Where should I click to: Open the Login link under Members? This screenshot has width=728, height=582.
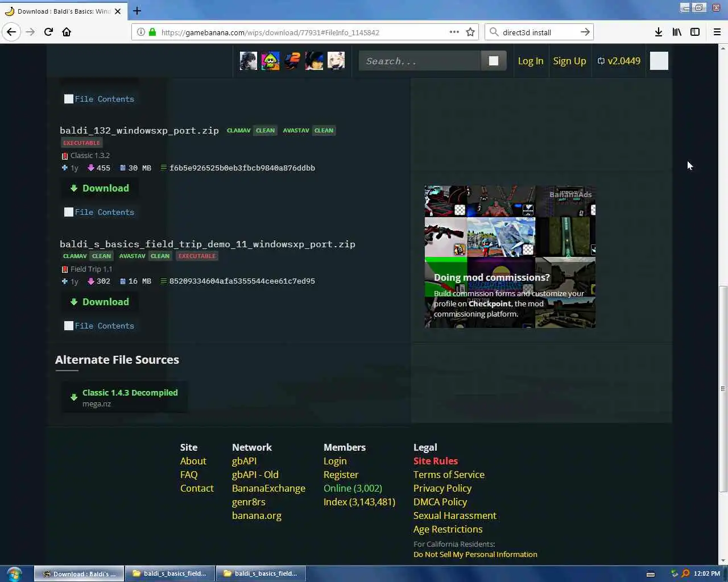pyautogui.click(x=335, y=461)
